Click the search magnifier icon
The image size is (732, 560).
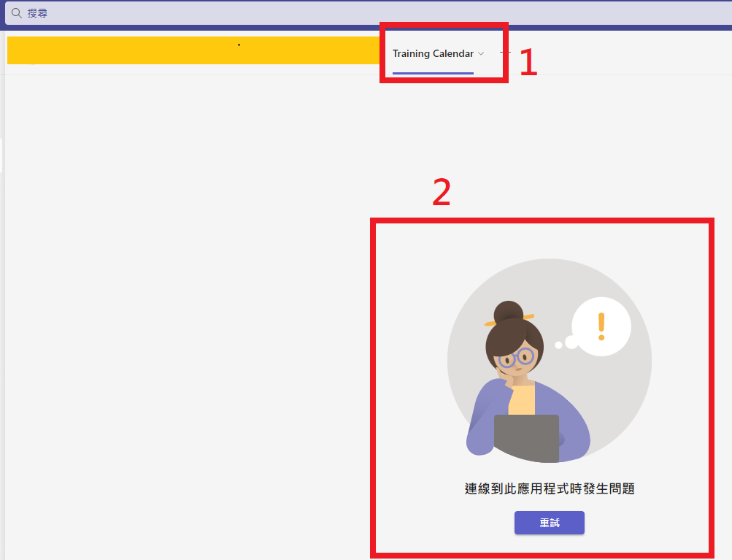[x=15, y=12]
